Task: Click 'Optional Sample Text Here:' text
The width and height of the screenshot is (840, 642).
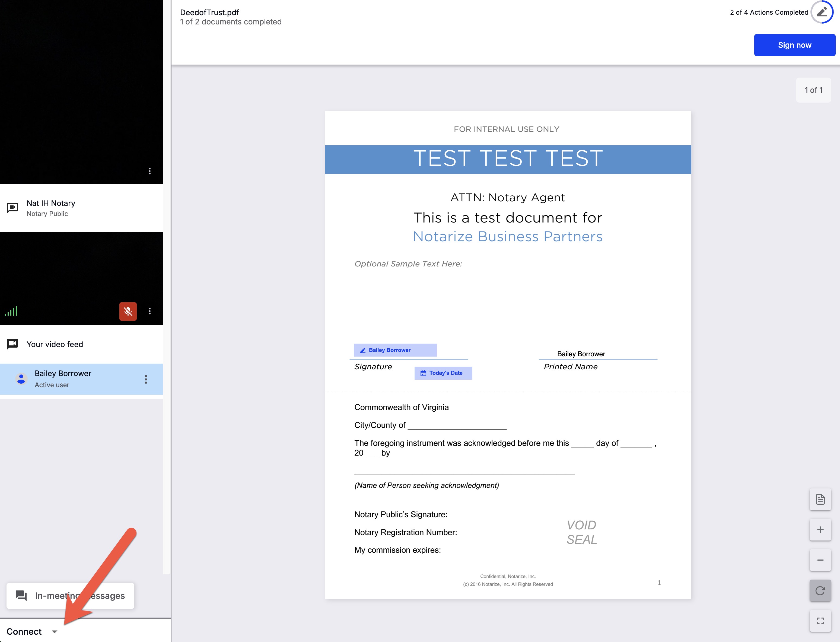Action: 408,264
